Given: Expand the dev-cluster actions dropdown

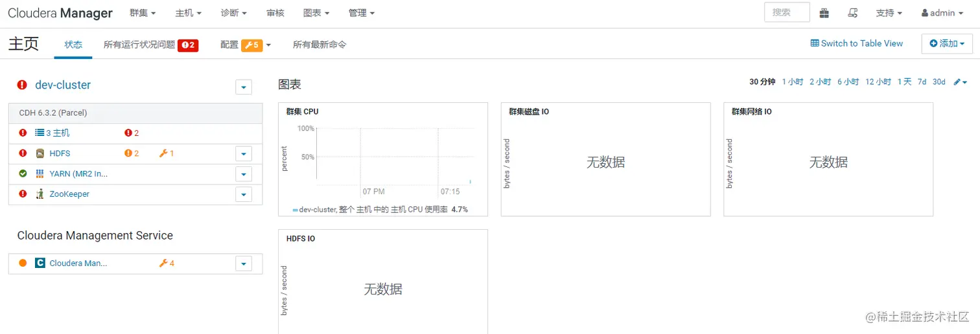Looking at the screenshot, I should click(x=244, y=87).
